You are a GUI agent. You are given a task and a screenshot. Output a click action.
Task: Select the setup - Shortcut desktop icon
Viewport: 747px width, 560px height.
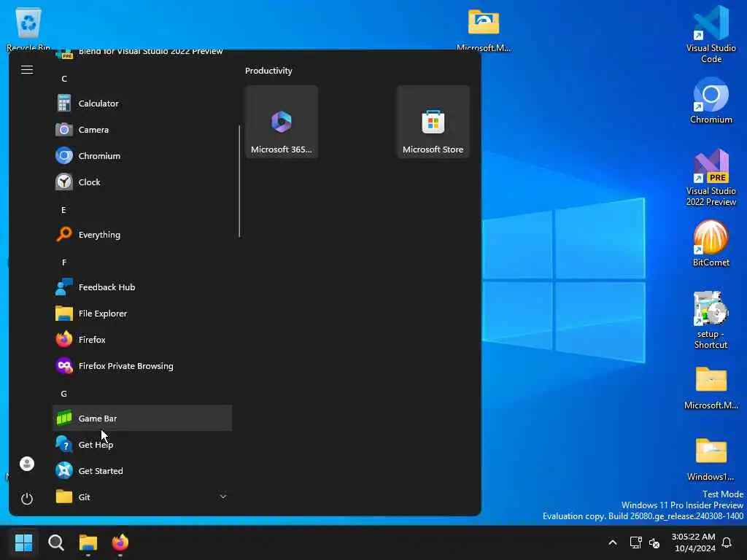tap(711, 320)
